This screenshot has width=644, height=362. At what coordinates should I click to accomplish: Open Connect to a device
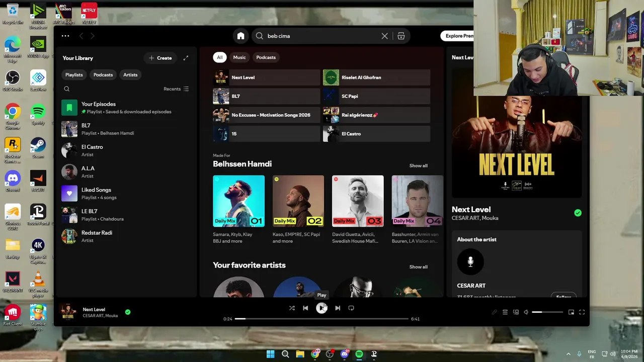coord(516,312)
